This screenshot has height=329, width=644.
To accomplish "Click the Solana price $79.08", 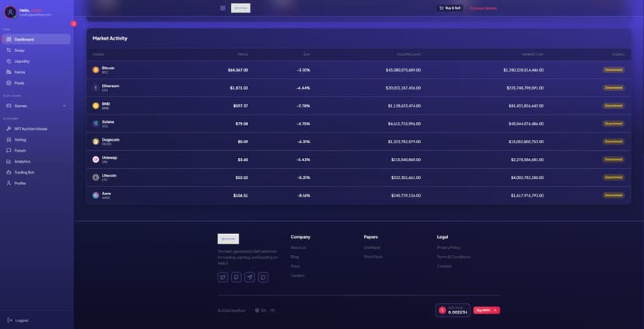I will (242, 124).
